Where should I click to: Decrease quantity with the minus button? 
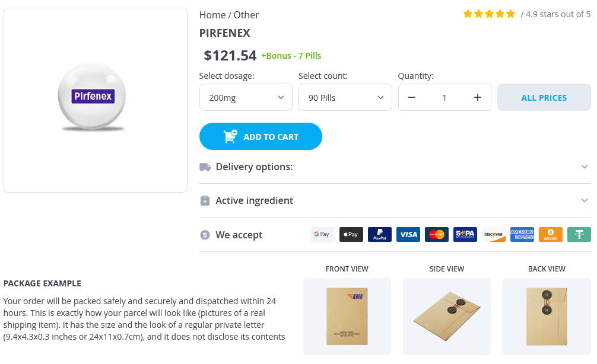pos(412,98)
